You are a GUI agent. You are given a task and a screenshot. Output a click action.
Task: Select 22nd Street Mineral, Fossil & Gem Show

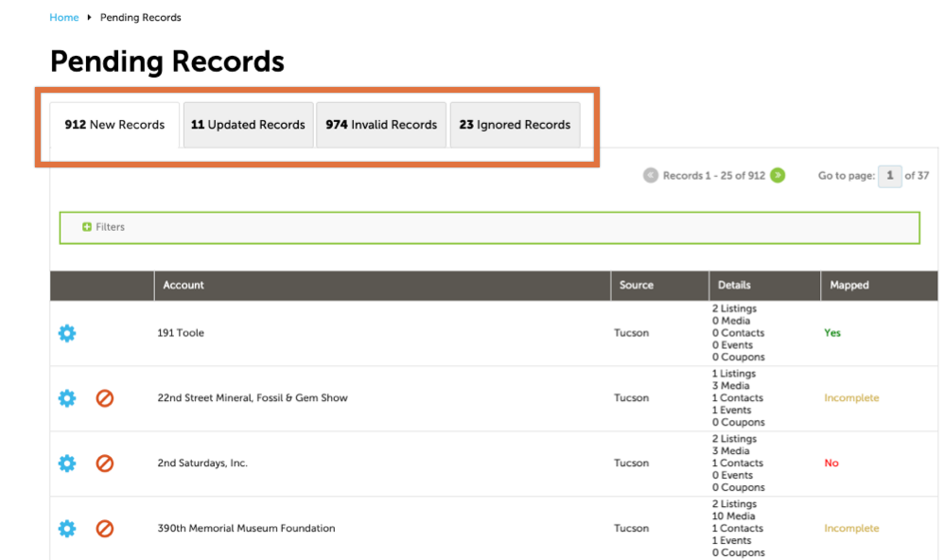[x=253, y=398]
